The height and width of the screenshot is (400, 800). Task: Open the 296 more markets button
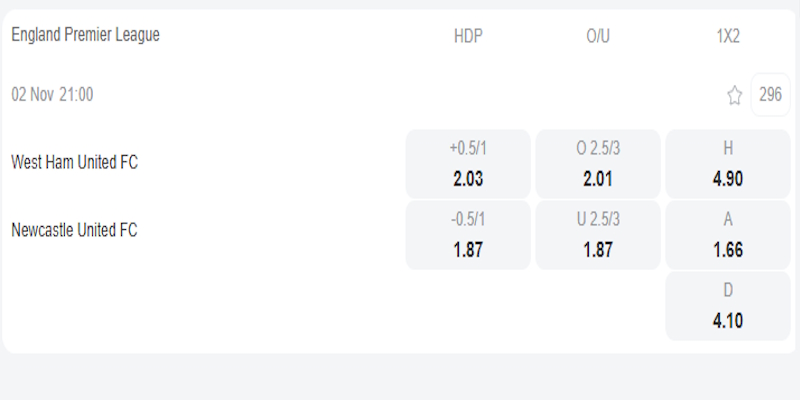tap(770, 95)
